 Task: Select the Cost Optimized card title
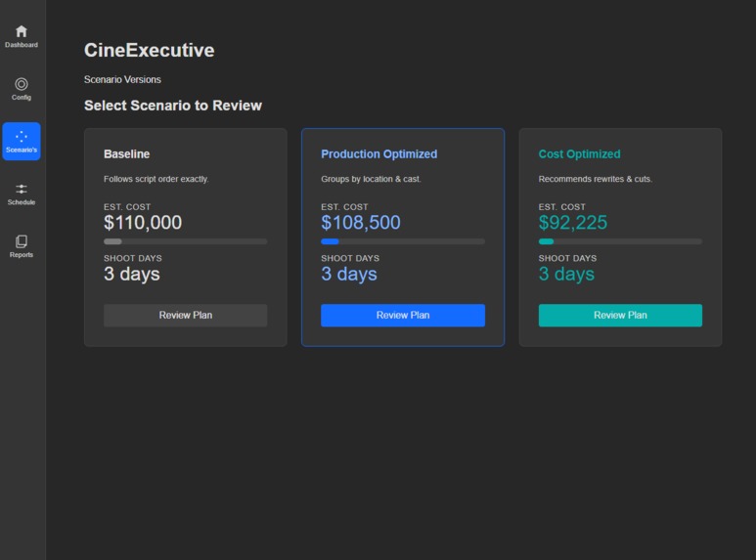[x=579, y=154]
